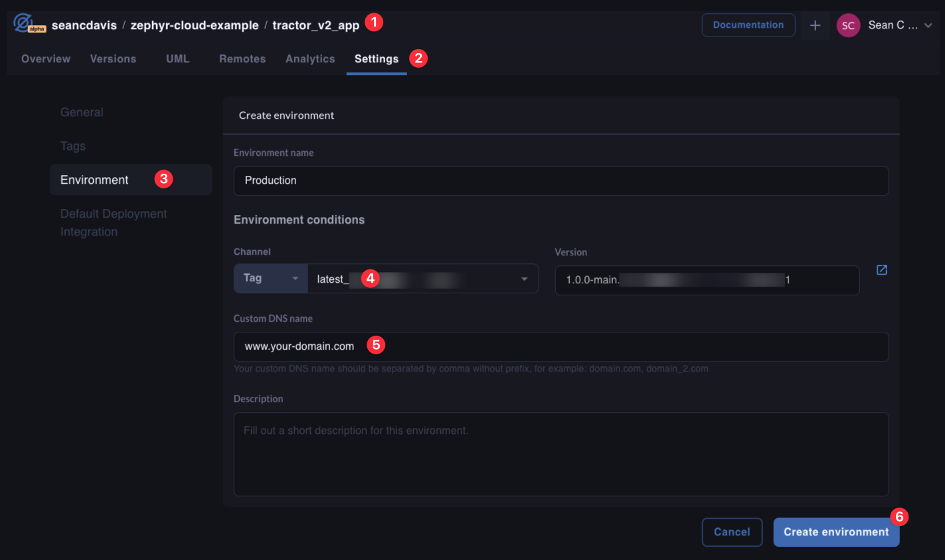Click the Version input field
Screen dimensions: 945x560
coord(707,280)
